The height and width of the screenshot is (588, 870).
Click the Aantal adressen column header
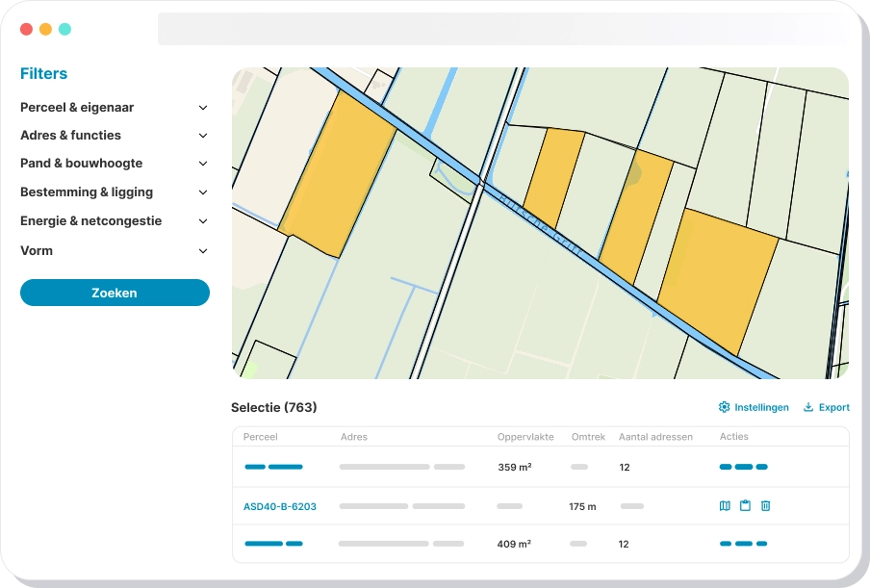[655, 437]
